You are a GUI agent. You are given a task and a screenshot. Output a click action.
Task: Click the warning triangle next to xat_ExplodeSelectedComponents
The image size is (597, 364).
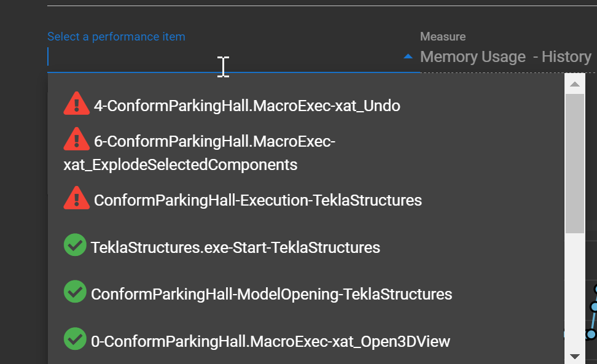[x=76, y=139]
